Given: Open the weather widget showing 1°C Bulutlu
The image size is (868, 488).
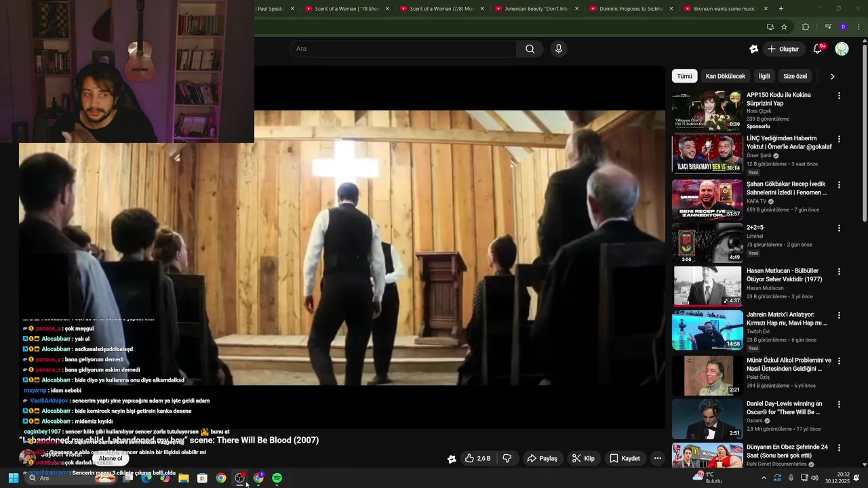Looking at the screenshot, I should coord(707,478).
